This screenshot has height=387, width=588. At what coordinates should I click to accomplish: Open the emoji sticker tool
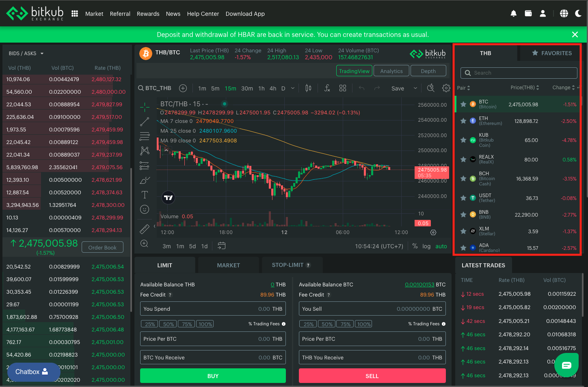(145, 209)
